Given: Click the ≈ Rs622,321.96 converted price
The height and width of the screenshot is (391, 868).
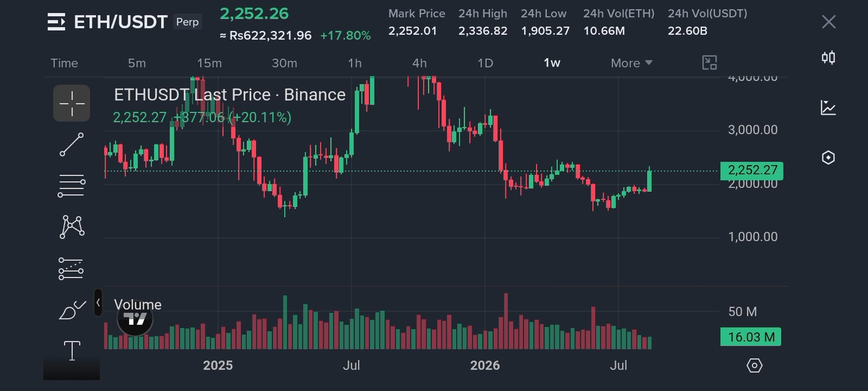Looking at the screenshot, I should (x=265, y=36).
